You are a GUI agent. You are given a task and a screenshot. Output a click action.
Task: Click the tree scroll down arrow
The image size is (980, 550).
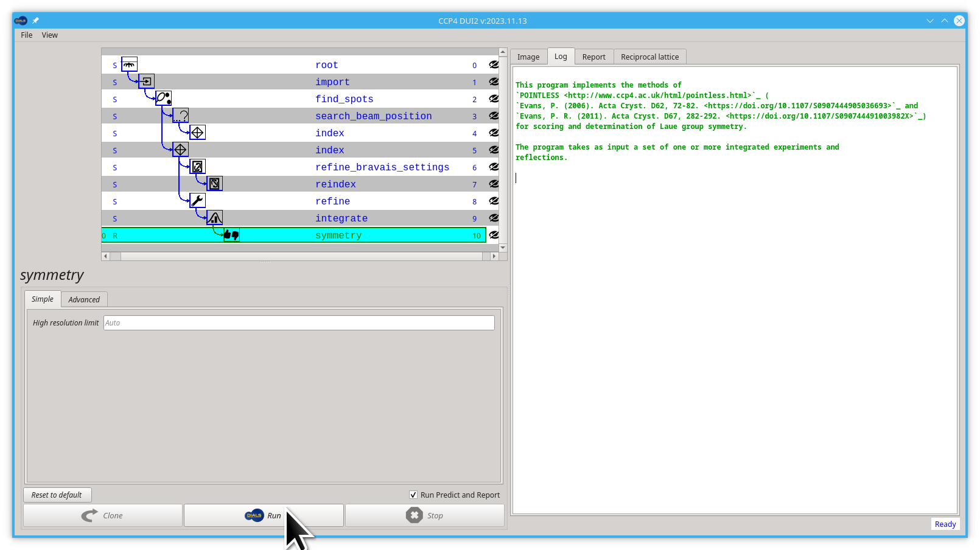[x=503, y=248]
